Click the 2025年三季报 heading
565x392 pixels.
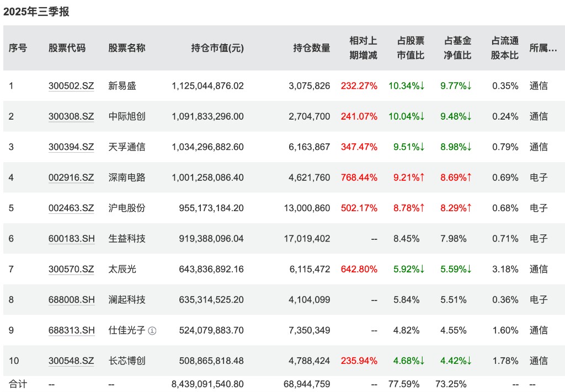(36, 12)
